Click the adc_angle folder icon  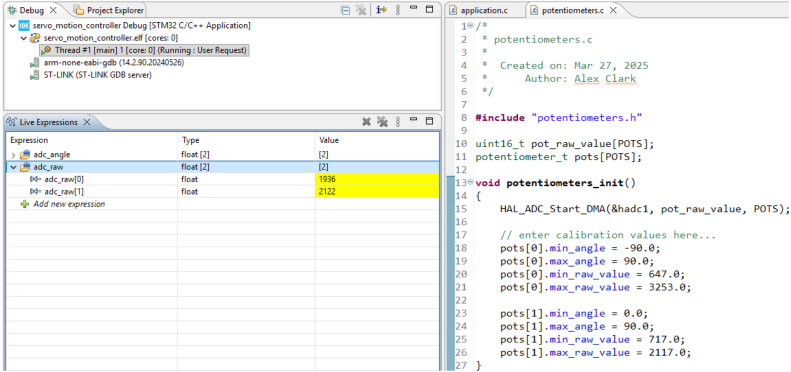(25, 154)
